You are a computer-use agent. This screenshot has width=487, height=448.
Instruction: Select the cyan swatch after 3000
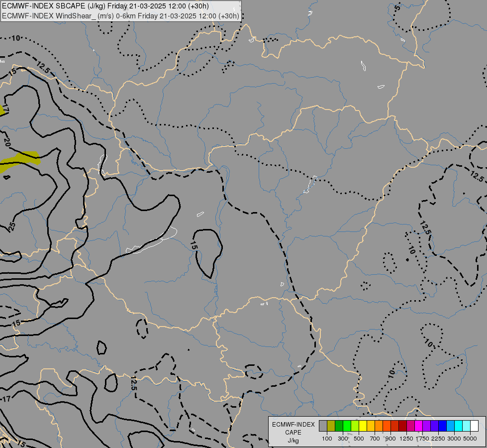459,426
